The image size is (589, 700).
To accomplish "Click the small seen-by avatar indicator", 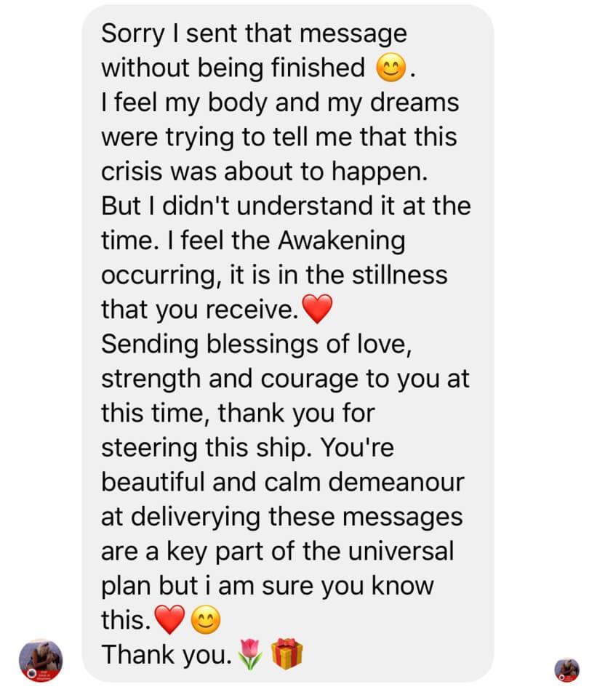I will 566,669.
